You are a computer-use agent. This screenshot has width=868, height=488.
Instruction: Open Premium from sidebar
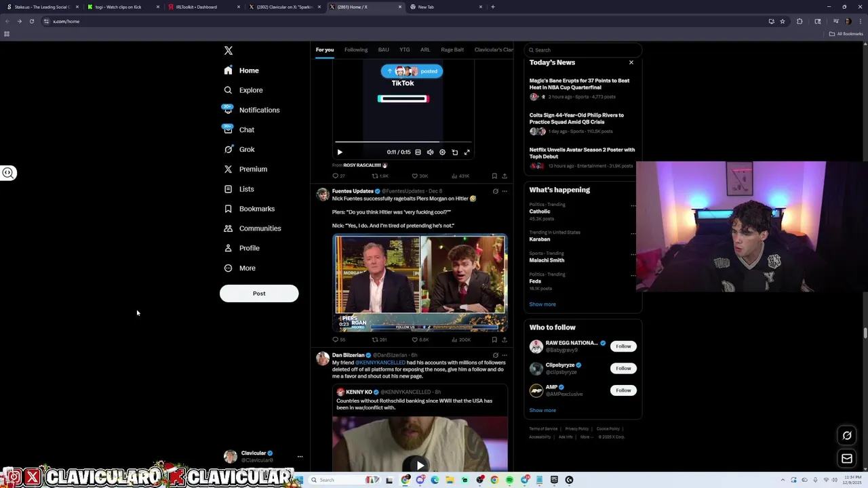245,169
